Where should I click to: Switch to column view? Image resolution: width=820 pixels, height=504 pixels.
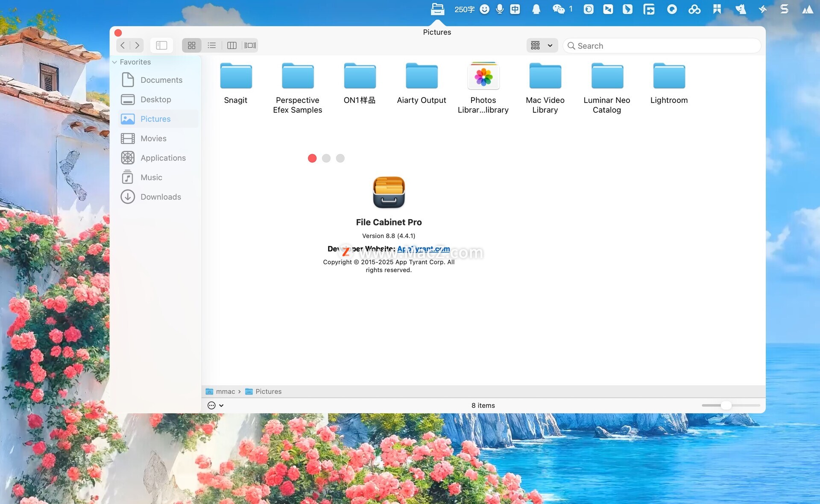[x=231, y=45]
